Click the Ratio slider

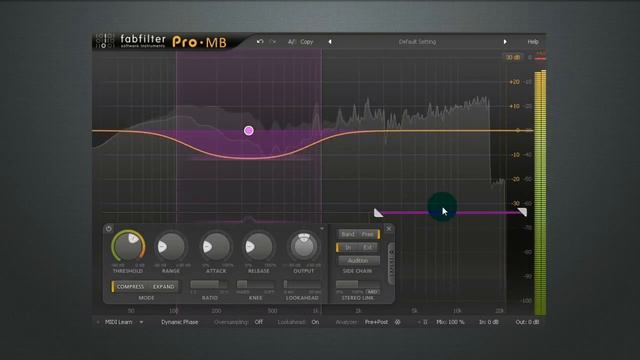tap(209, 284)
